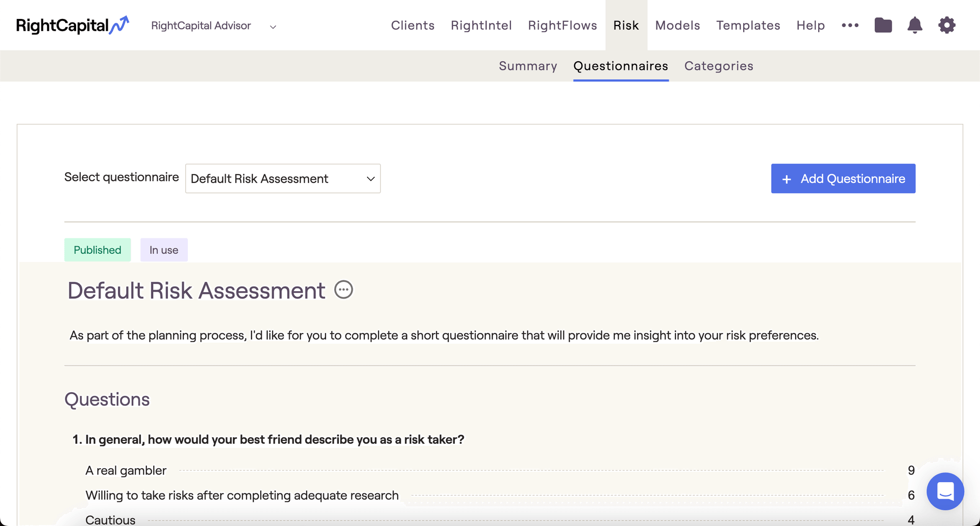Select the Risk navigation item

coord(626,25)
